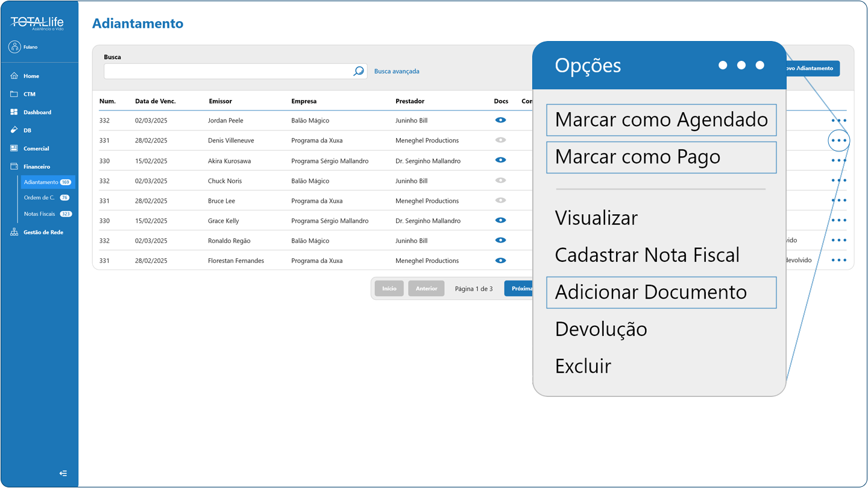The height and width of the screenshot is (488, 868).
Task: Show docs for Florestan Fernandes row
Action: coord(500,261)
